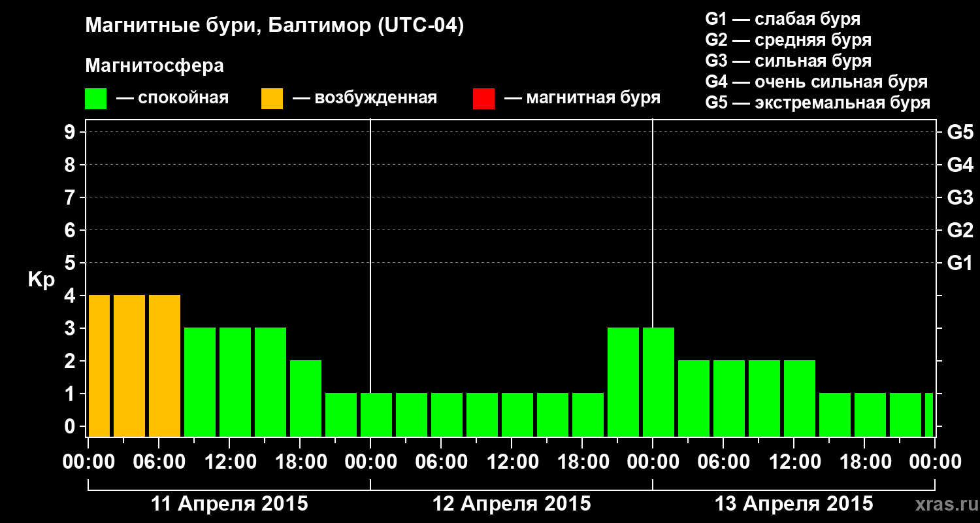
Task: Click the 'G1' label on right axis
Action: (x=960, y=263)
